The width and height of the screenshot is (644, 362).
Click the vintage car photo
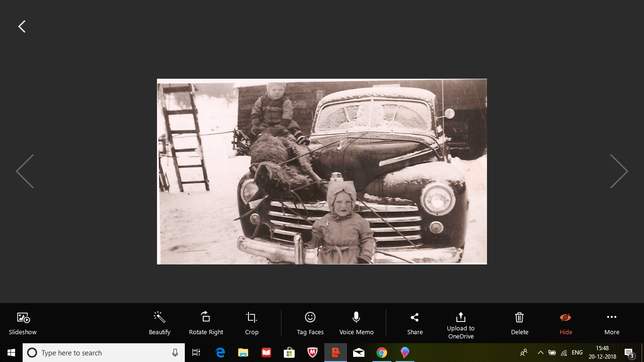click(x=322, y=171)
